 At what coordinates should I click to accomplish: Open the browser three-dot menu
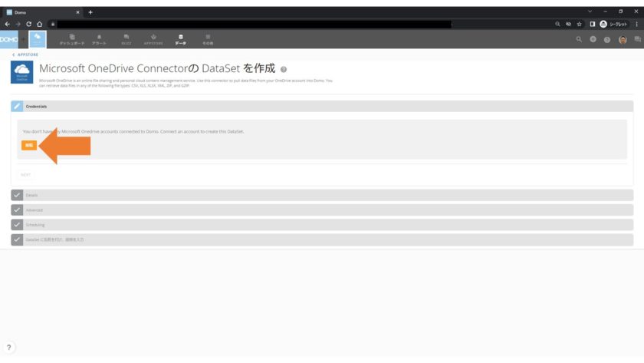point(636,25)
